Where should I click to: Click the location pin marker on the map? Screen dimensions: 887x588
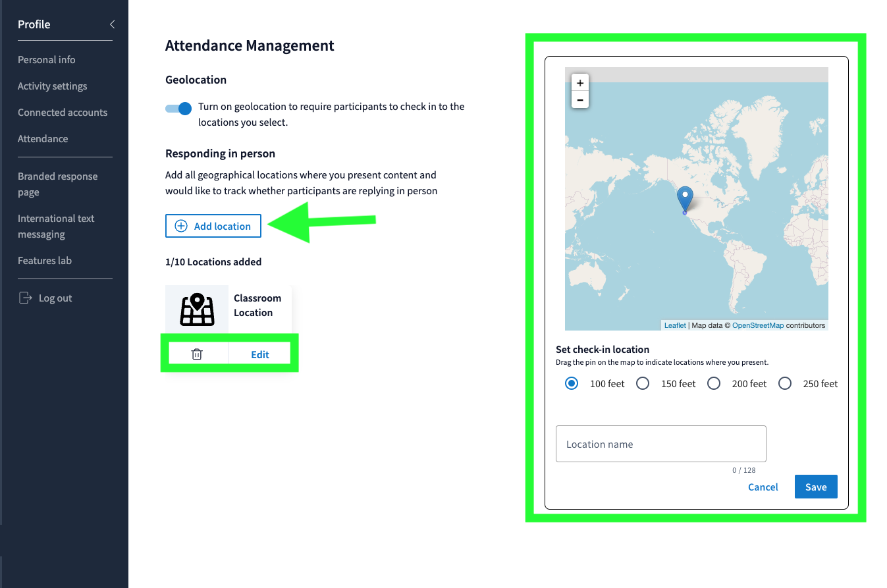(x=685, y=196)
